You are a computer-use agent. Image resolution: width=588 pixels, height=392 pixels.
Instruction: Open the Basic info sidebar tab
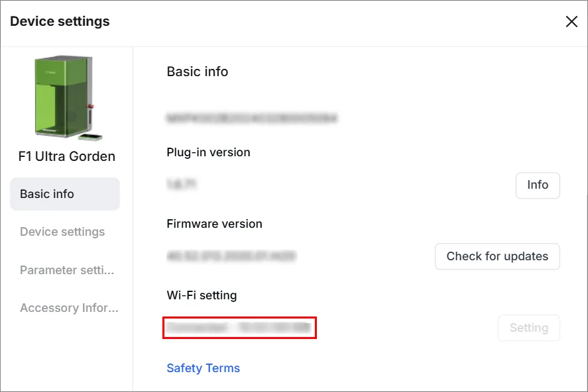pos(65,194)
